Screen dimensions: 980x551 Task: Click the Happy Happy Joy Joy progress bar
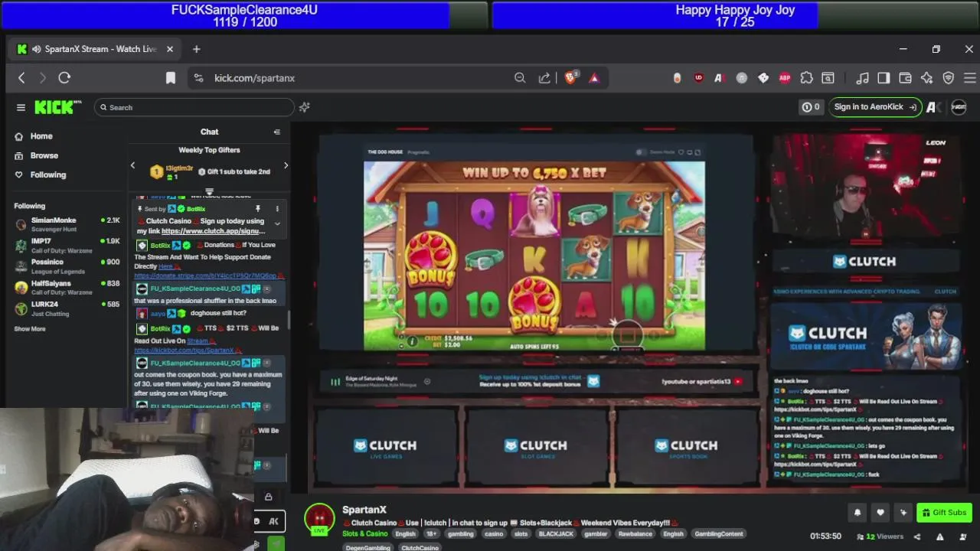point(735,15)
